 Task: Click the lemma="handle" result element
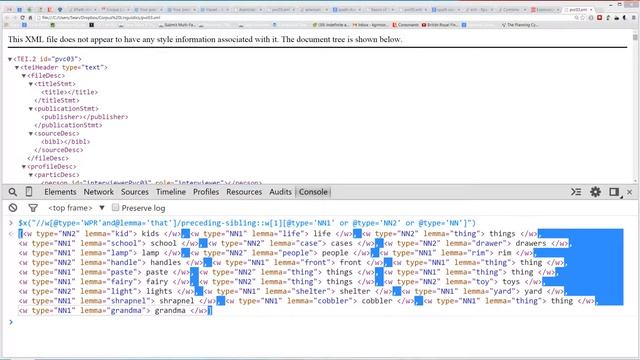tap(110, 263)
